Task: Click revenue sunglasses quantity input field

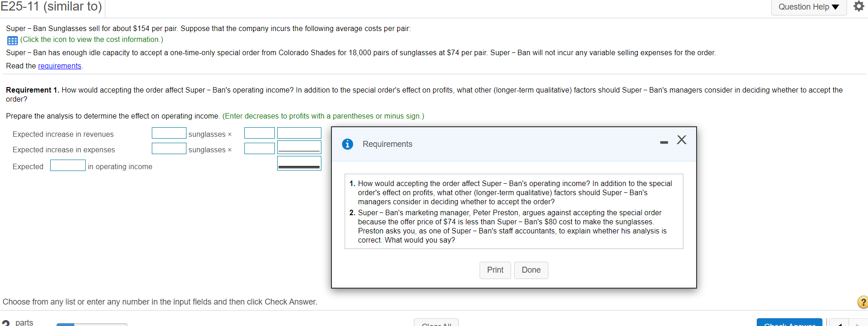Action: point(169,133)
